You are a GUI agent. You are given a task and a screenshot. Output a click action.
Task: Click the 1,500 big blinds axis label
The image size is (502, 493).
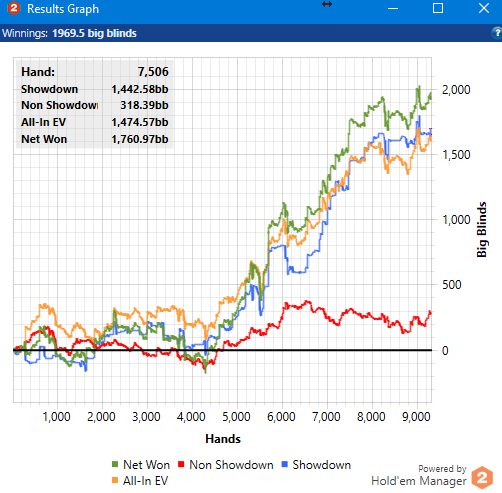click(456, 155)
